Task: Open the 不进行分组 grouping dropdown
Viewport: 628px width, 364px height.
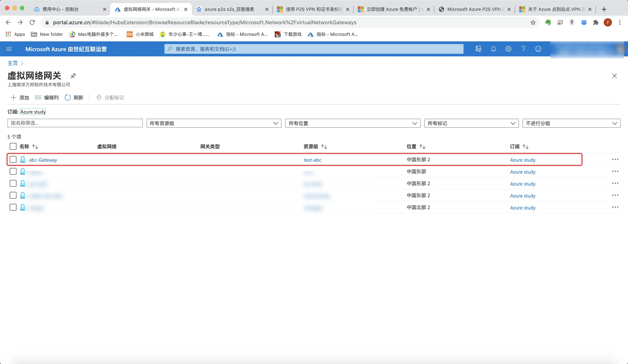Action: point(571,123)
